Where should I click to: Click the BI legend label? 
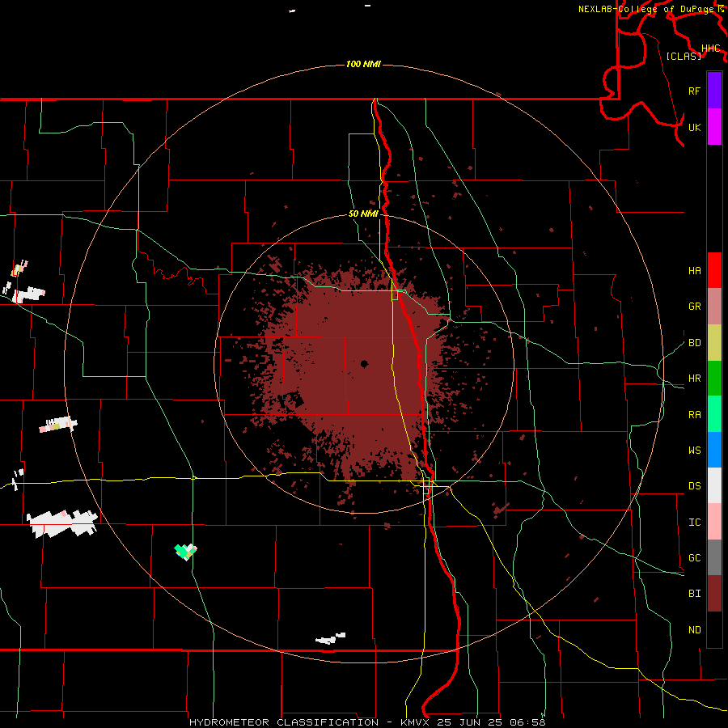(695, 594)
